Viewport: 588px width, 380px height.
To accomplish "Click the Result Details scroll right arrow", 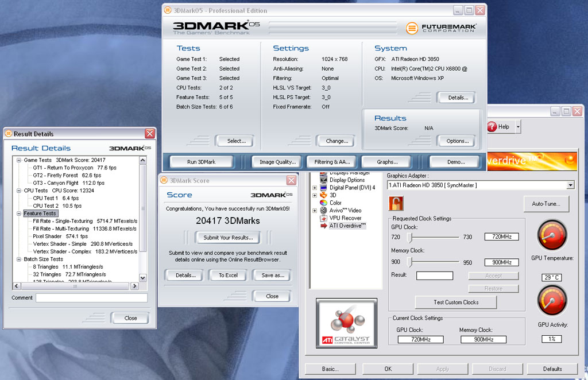I will pyautogui.click(x=134, y=286).
